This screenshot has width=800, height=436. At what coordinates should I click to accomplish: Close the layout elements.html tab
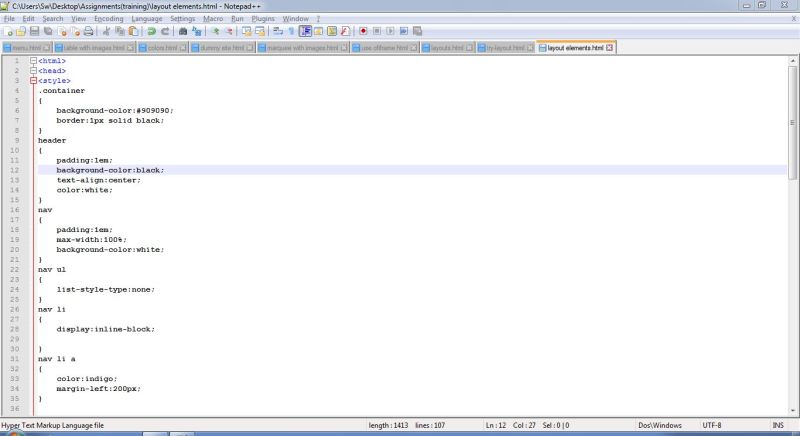(609, 47)
